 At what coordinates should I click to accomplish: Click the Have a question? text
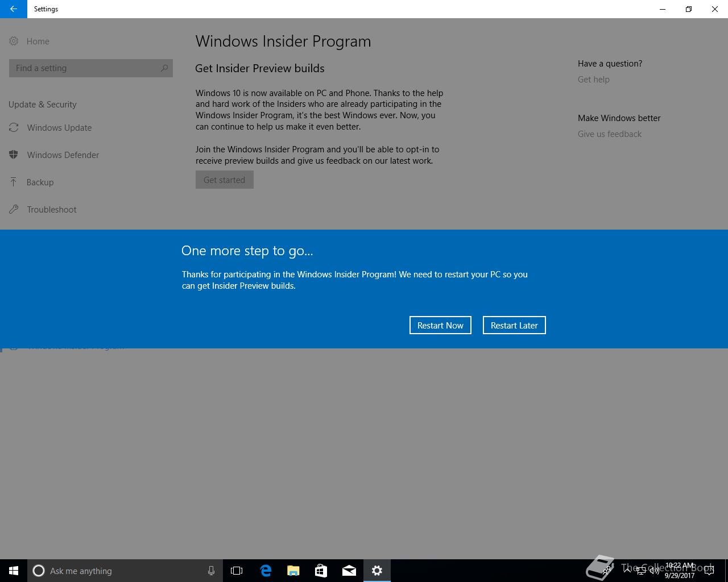click(x=610, y=64)
